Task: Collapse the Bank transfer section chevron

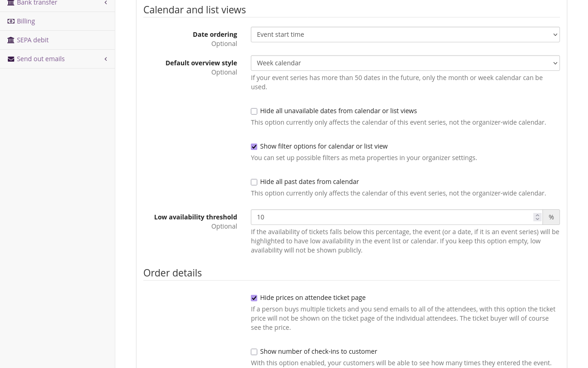Action: coord(106,3)
